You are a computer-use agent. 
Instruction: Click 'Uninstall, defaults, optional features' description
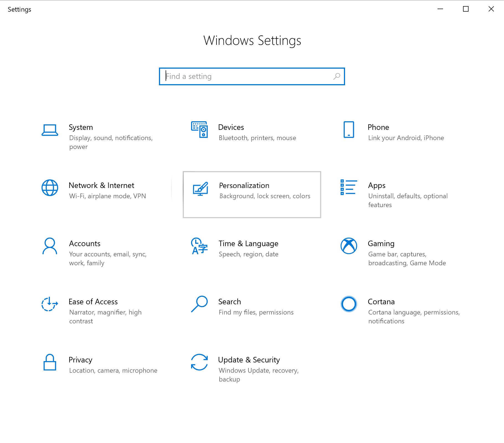coord(408,200)
